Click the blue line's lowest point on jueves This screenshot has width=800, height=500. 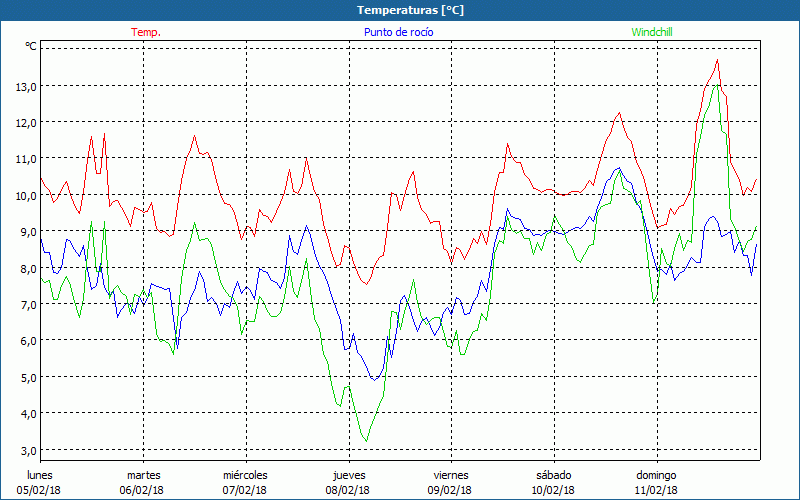374,380
